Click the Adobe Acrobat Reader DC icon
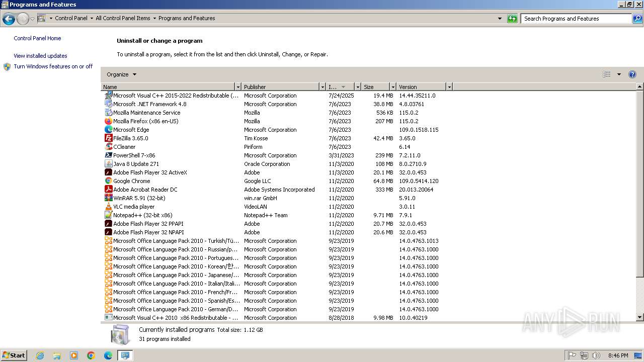The height and width of the screenshot is (362, 644). pyautogui.click(x=108, y=190)
